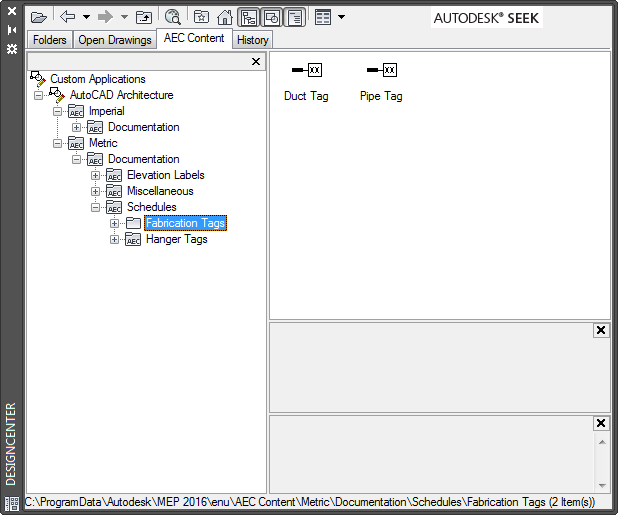Close the preview pane
Screen dimensions: 618x515
(x=601, y=330)
